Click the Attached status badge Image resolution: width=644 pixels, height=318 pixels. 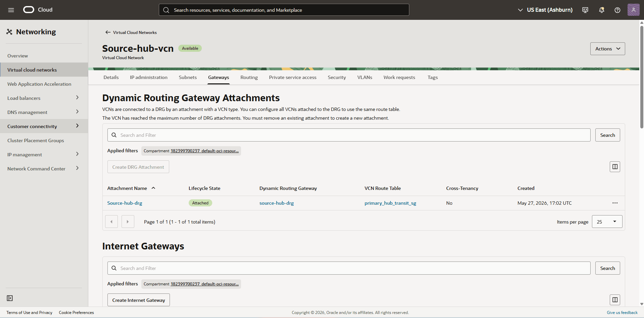pos(200,203)
